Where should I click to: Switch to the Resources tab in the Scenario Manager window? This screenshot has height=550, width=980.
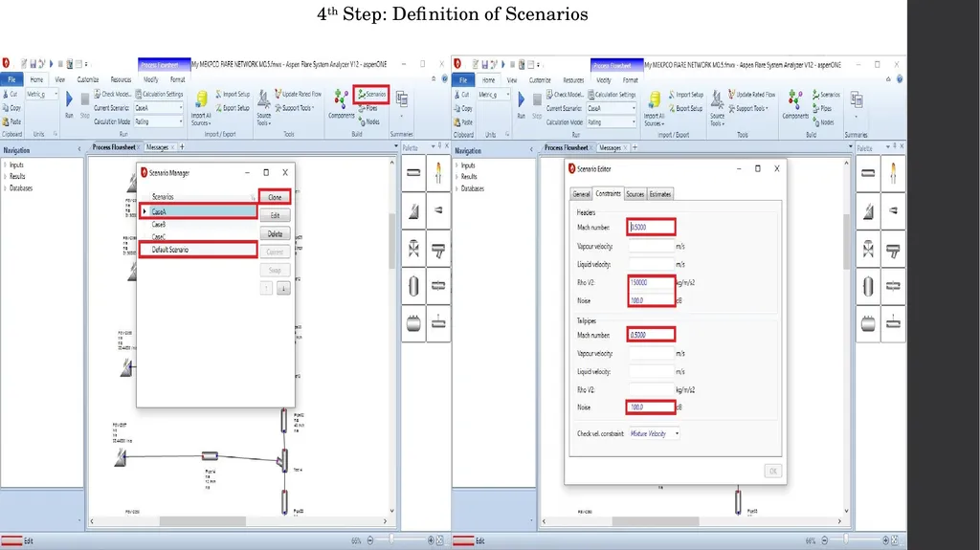pyautogui.click(x=121, y=80)
